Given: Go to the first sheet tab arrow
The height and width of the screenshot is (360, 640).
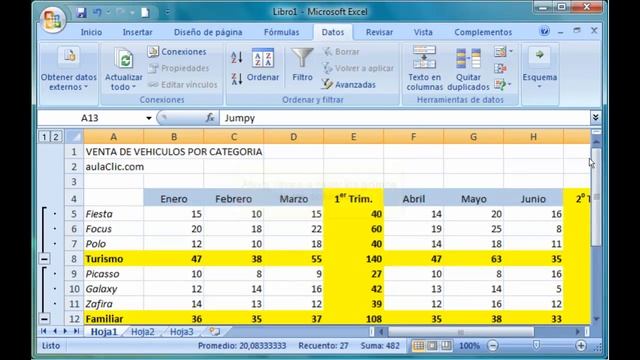Looking at the screenshot, I should 44,331.
